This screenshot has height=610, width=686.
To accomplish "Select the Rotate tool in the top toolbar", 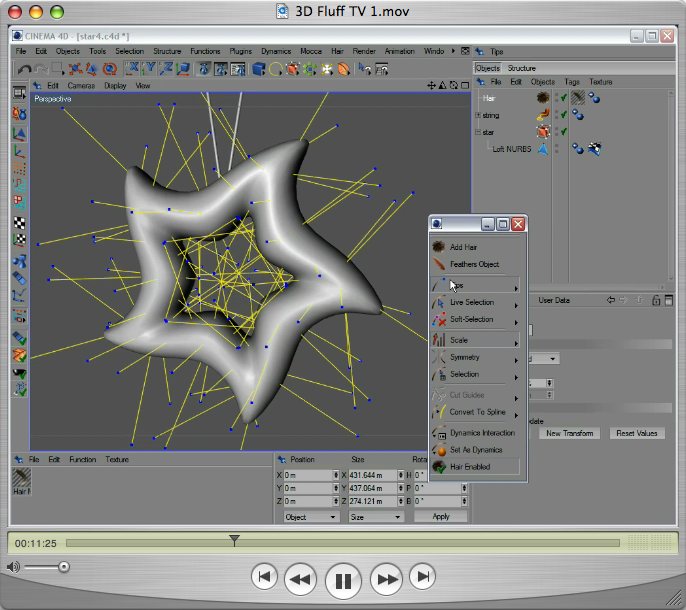I will (109, 69).
